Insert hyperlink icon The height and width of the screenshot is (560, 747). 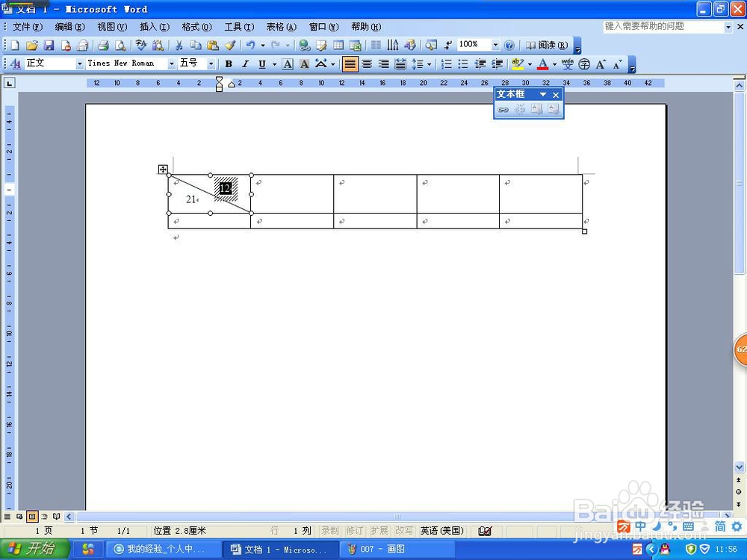(305, 46)
